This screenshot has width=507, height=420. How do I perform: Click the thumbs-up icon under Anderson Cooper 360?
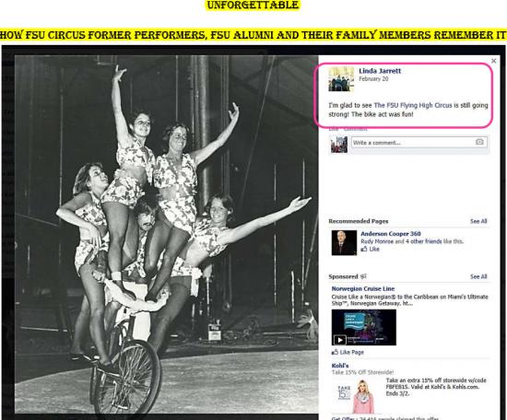tap(364, 249)
